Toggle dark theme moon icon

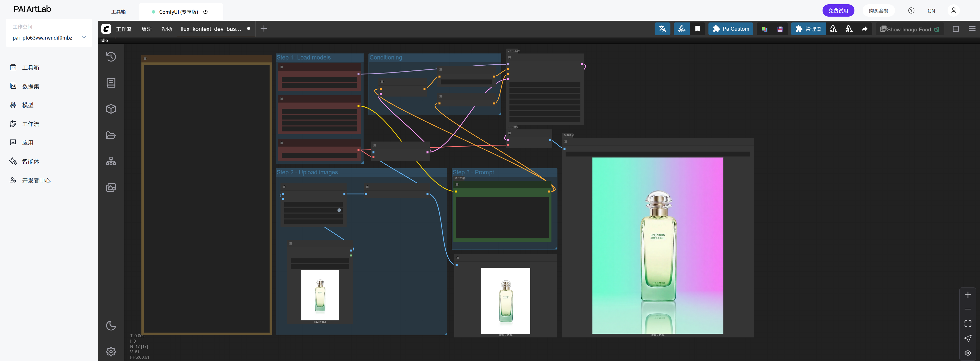pyautogui.click(x=111, y=326)
